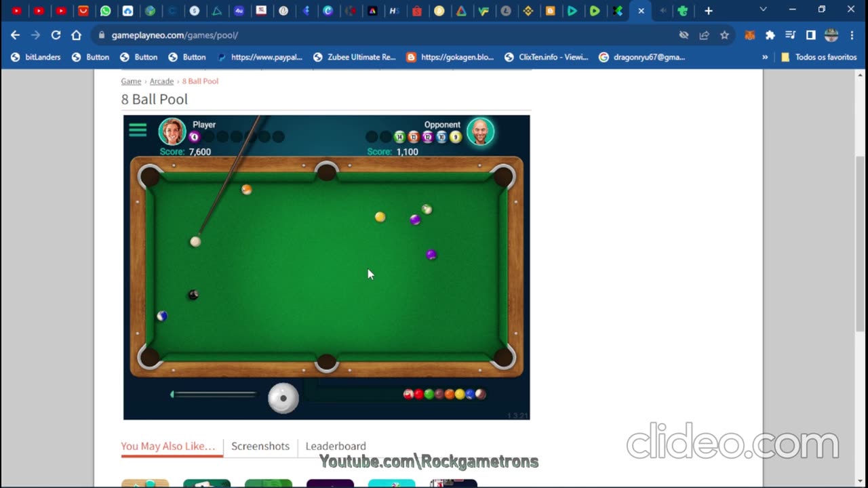Image resolution: width=868 pixels, height=488 pixels.
Task: Open a new tab with plus button
Action: pos(708,11)
